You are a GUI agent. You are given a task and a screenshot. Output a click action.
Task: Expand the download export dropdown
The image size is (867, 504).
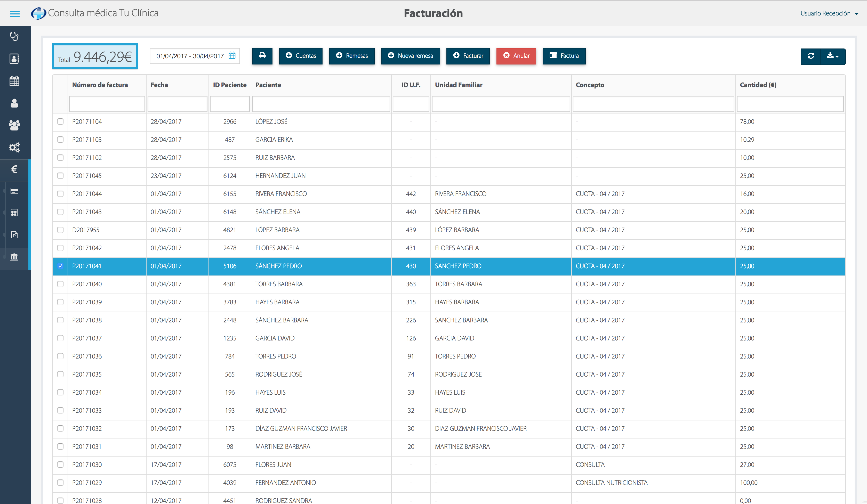click(x=833, y=56)
